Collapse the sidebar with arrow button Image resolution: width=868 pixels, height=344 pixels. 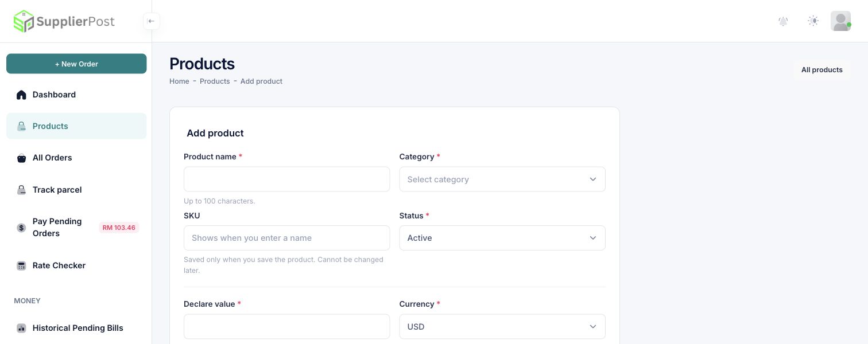click(152, 21)
